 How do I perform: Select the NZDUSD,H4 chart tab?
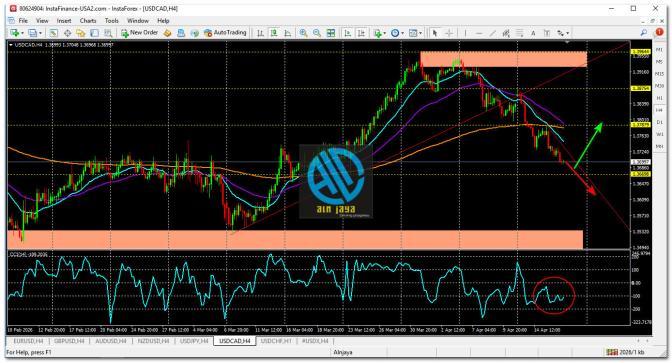point(153,341)
